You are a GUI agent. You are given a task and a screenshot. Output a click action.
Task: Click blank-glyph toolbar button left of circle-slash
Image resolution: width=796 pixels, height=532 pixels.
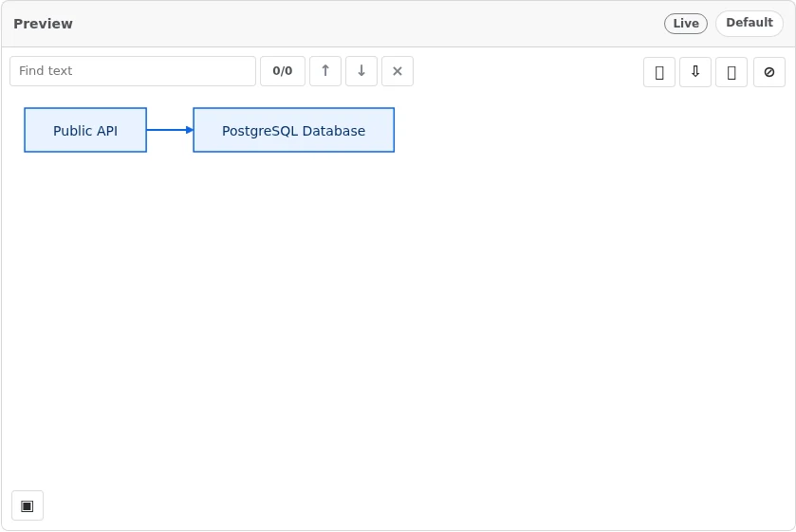click(731, 72)
